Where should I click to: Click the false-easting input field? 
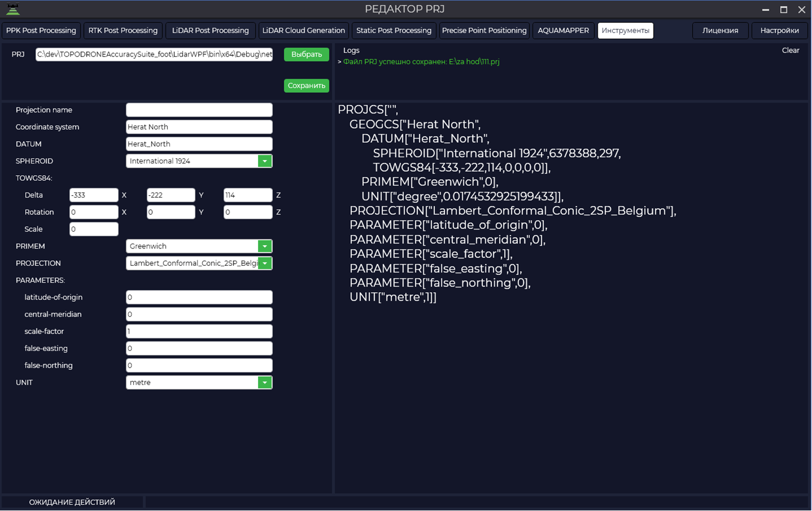coord(199,349)
